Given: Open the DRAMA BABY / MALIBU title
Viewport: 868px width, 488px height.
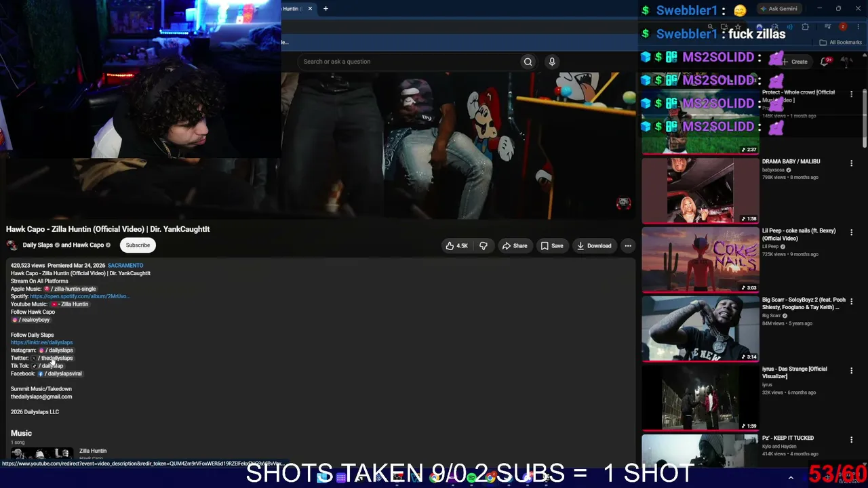Looking at the screenshot, I should click(791, 161).
